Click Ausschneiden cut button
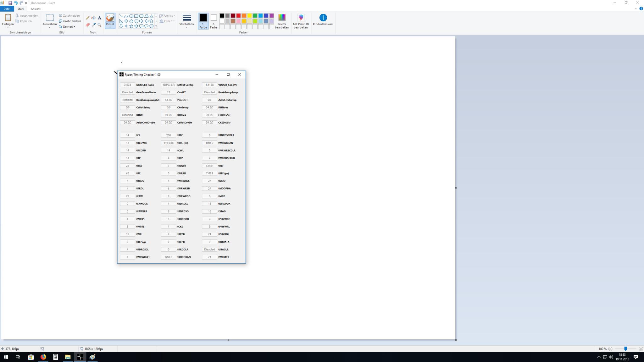The height and width of the screenshot is (362, 644). pyautogui.click(x=27, y=15)
